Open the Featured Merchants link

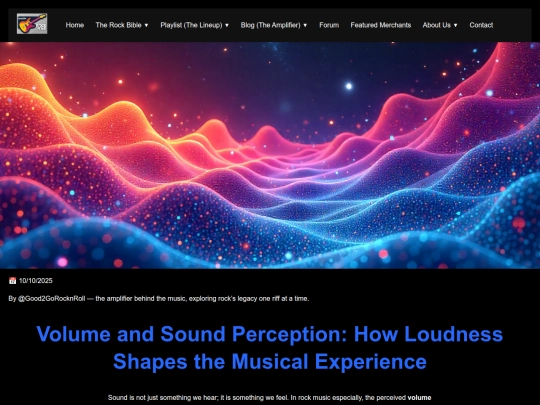point(381,25)
